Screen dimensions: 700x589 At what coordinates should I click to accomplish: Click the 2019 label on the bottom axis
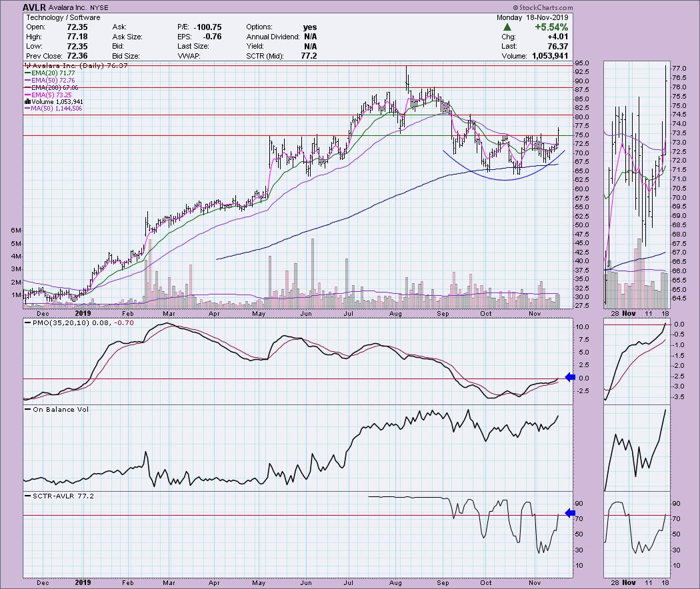click(x=83, y=582)
